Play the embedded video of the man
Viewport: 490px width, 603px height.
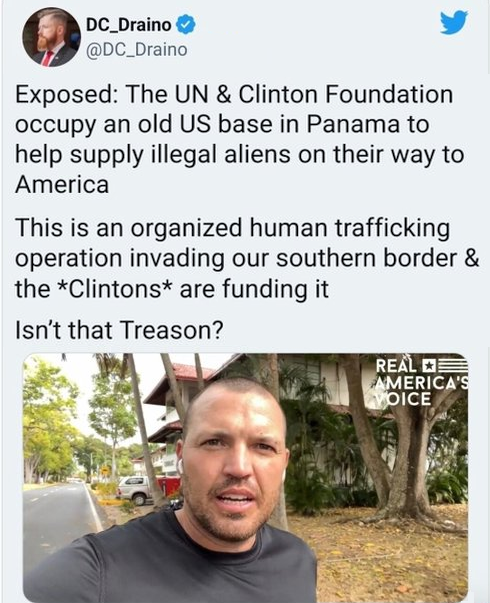[x=245, y=478]
